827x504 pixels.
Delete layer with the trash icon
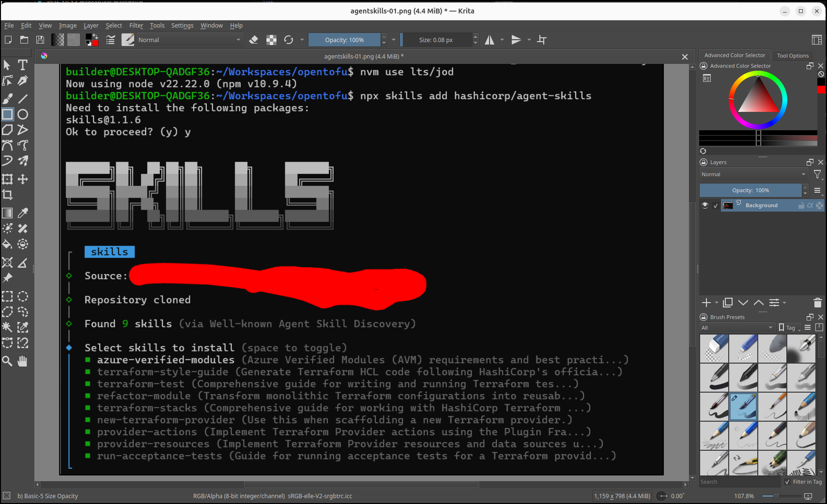coord(817,303)
